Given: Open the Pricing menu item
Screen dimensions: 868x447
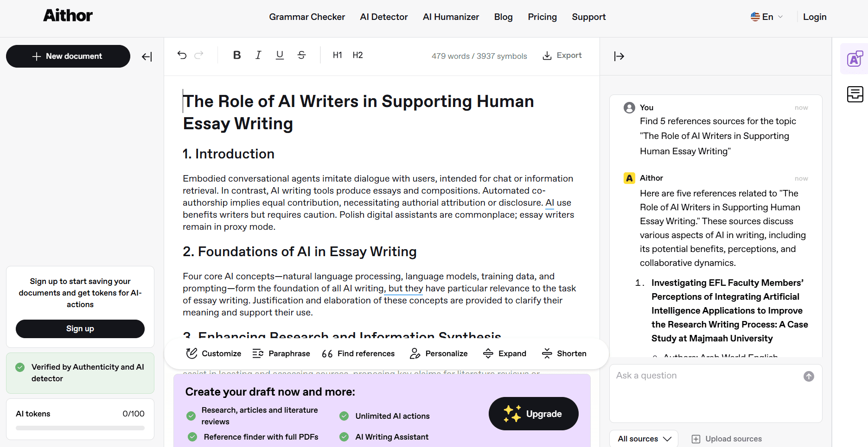Looking at the screenshot, I should tap(542, 17).
